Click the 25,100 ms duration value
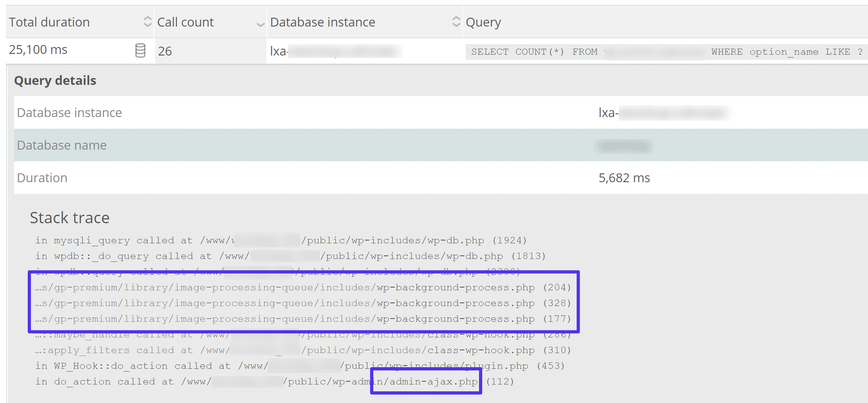868x403 pixels. (37, 49)
